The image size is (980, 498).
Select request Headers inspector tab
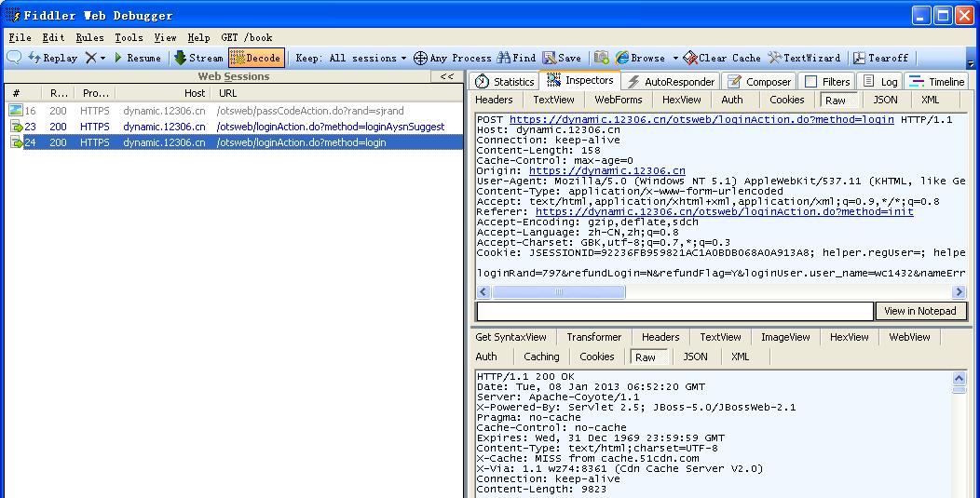(494, 100)
